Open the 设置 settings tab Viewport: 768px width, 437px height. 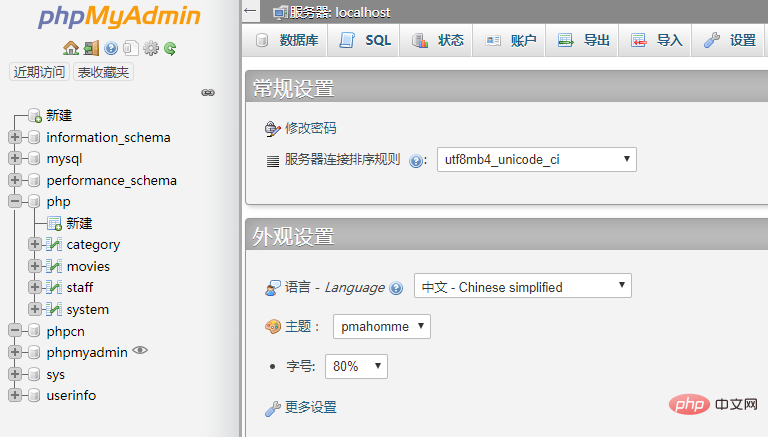click(728, 40)
